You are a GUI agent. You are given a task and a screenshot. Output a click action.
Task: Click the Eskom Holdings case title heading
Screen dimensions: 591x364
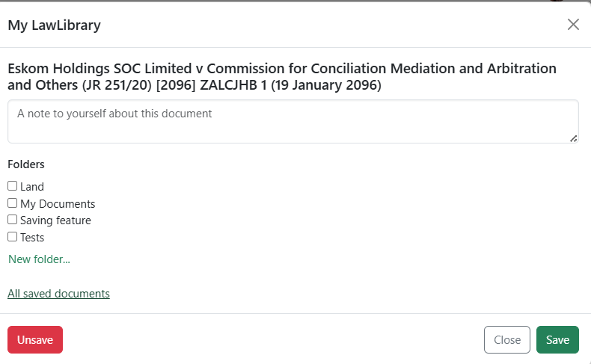click(282, 77)
